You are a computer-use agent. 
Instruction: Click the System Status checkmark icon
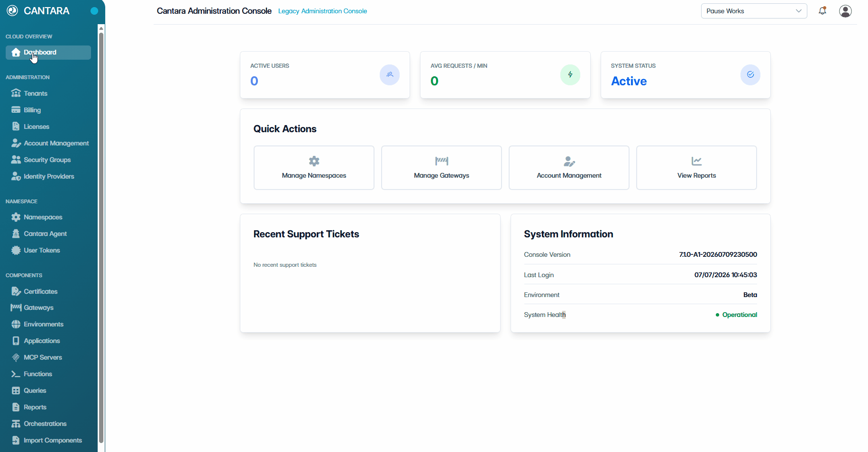750,75
